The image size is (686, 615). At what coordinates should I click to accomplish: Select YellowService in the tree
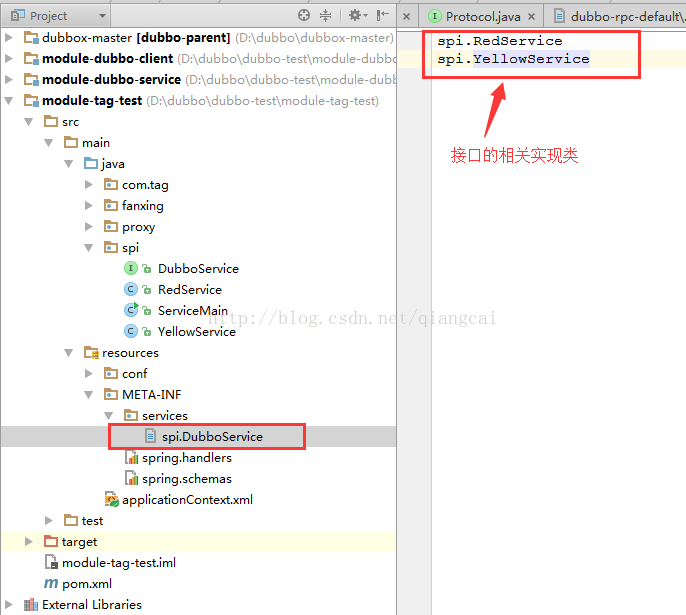click(197, 332)
